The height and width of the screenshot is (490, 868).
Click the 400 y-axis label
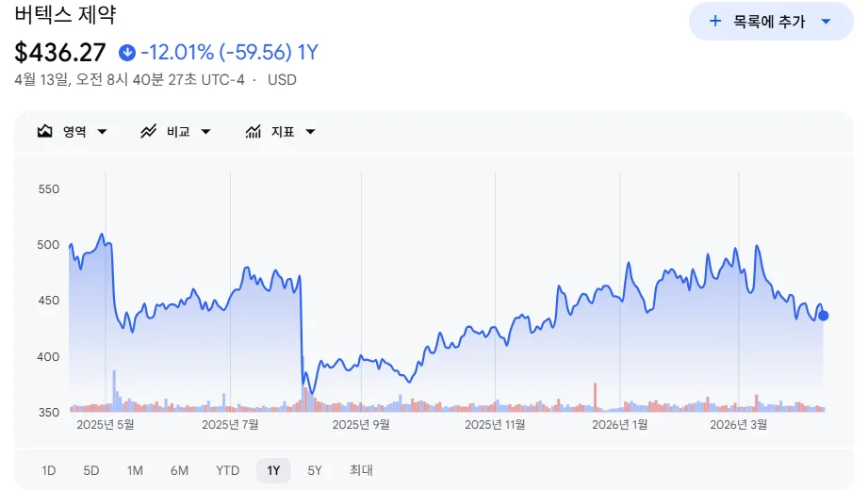tap(48, 357)
